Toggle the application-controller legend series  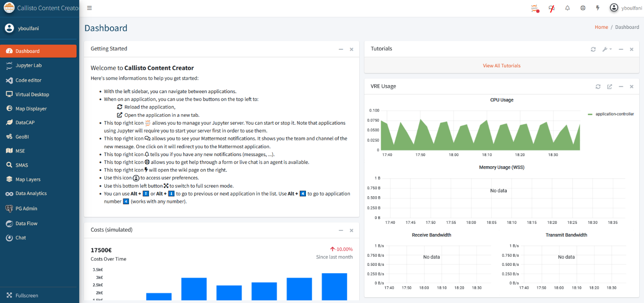coord(611,114)
